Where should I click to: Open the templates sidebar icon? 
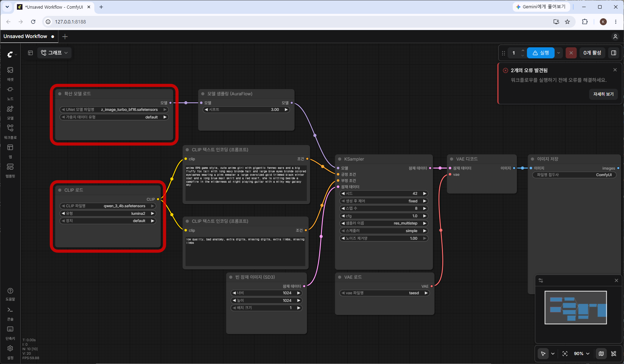click(10, 170)
